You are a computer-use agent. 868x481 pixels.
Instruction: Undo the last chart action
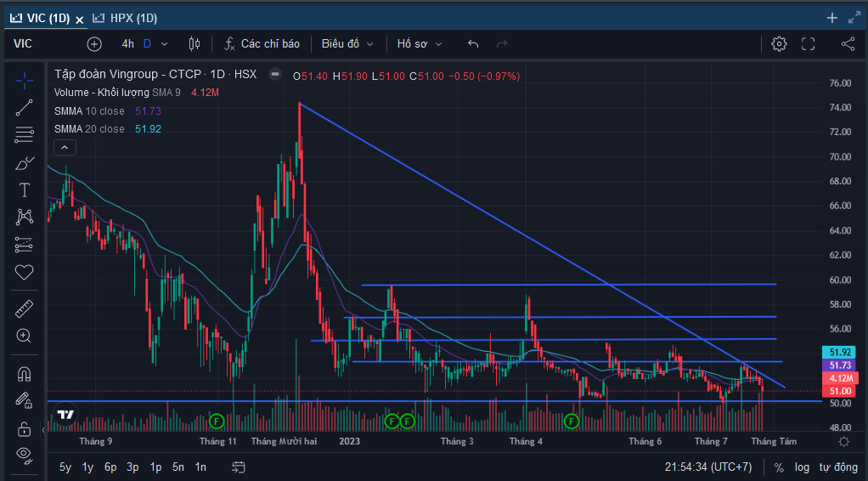tap(473, 44)
